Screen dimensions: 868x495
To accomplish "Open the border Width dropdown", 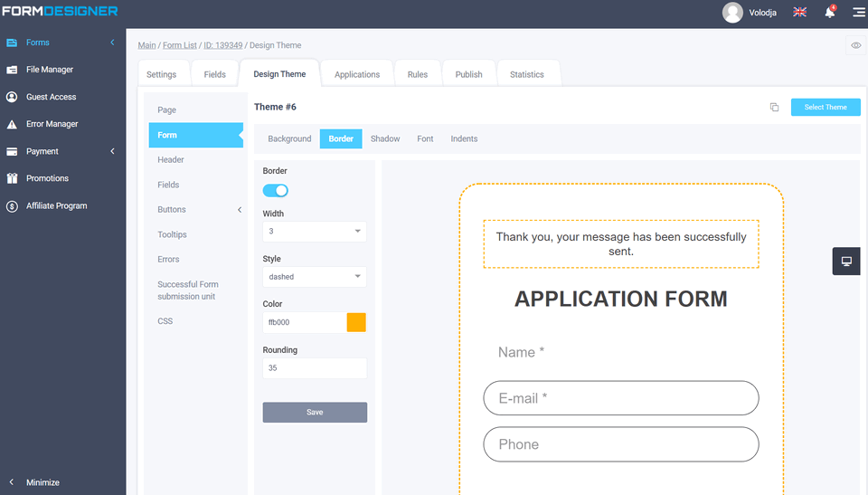I will [314, 232].
